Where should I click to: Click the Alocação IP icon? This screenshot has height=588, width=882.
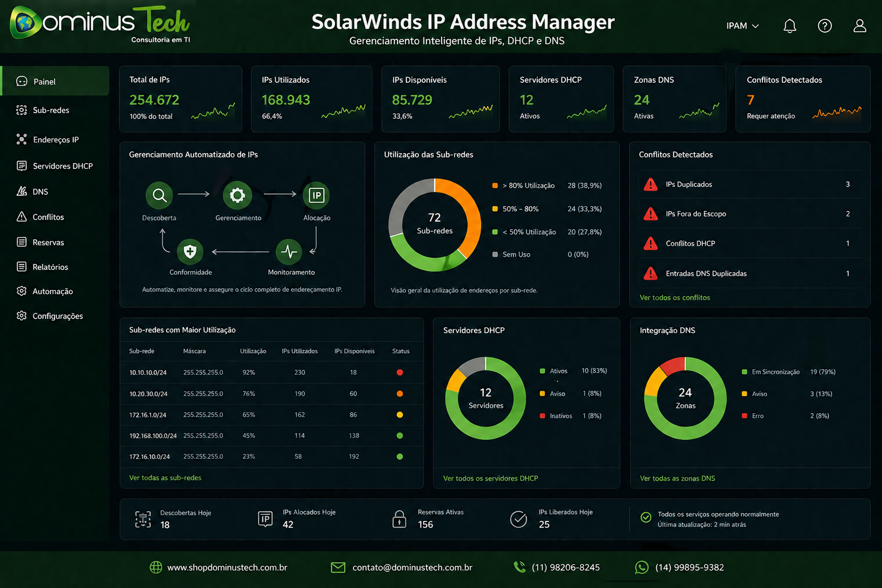point(316,196)
